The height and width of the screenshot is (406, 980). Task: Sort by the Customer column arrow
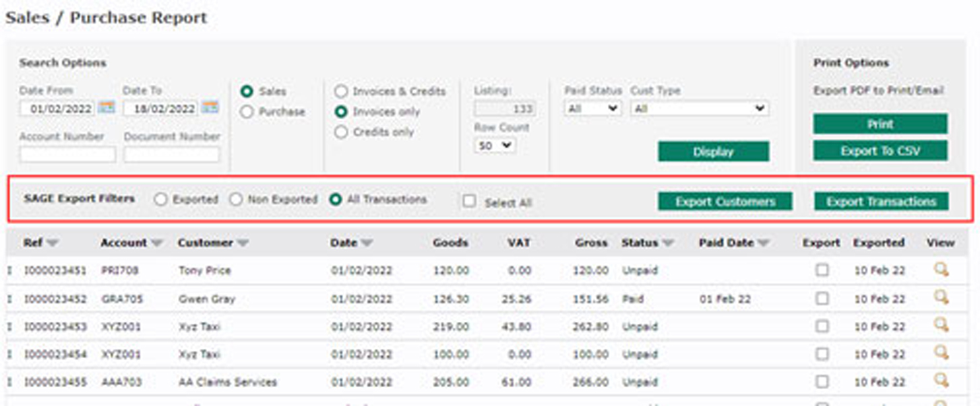tap(242, 243)
